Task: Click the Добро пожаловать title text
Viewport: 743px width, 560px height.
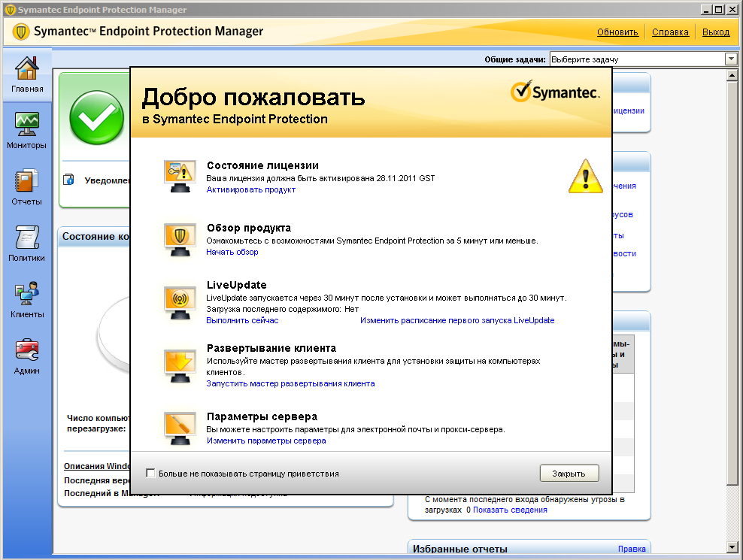Action: pyautogui.click(x=253, y=97)
